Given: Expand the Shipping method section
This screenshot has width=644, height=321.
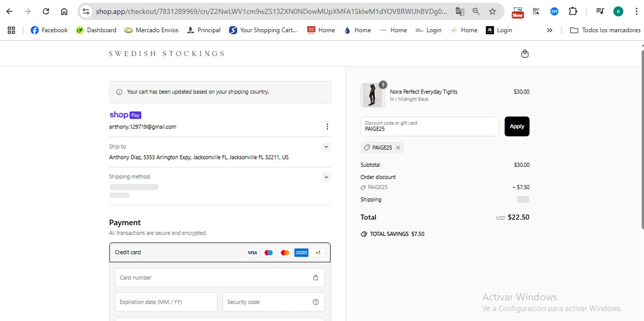Looking at the screenshot, I should [326, 177].
